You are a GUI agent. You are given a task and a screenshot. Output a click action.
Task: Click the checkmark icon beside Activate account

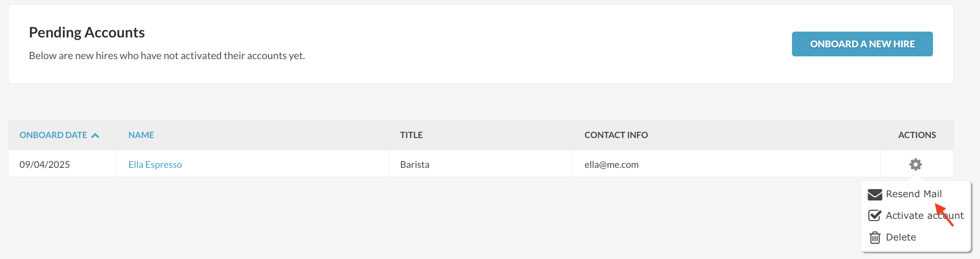(x=875, y=216)
